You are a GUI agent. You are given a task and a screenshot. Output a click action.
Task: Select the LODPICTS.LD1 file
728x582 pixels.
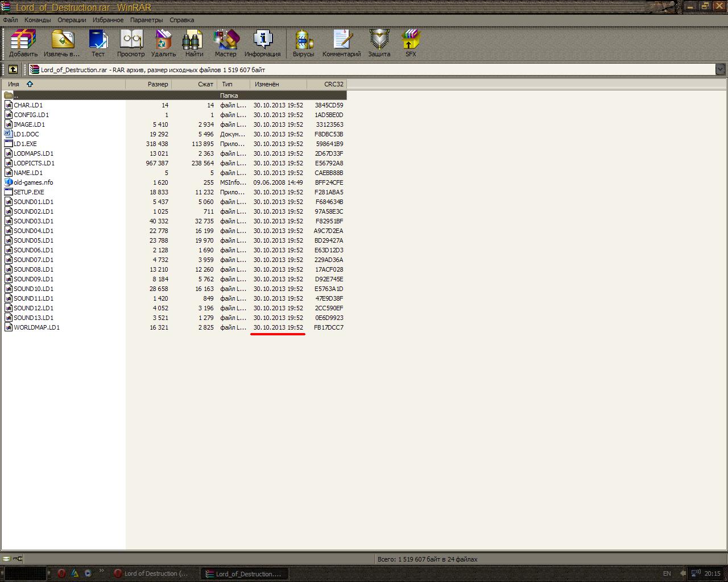[174, 163]
